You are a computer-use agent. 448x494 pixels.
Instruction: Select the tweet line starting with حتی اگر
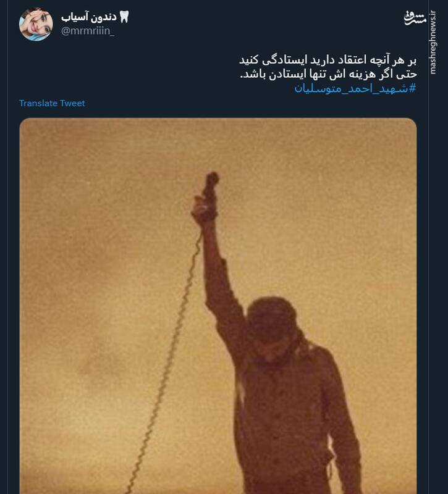point(329,74)
